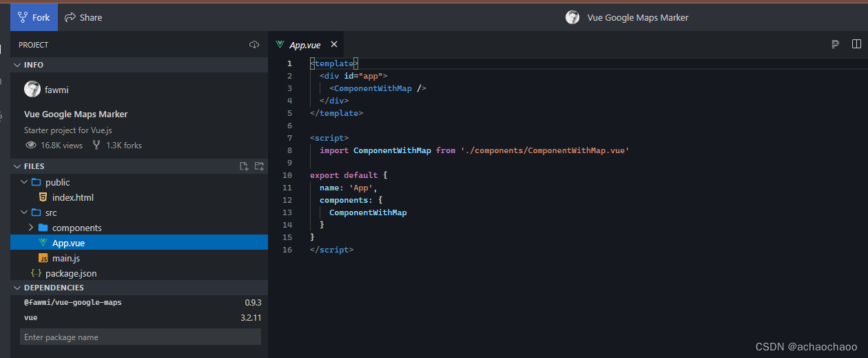Click the src folder icon
The width and height of the screenshot is (868, 358).
(x=37, y=212)
